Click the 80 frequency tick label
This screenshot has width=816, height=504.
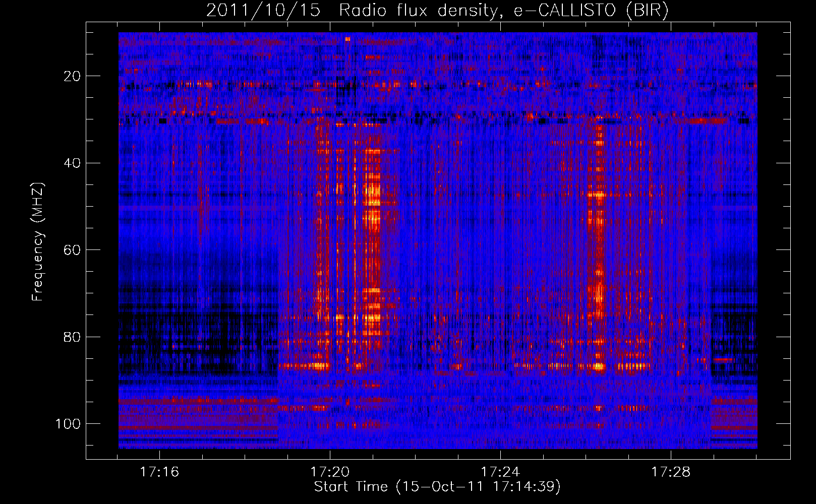click(x=73, y=337)
